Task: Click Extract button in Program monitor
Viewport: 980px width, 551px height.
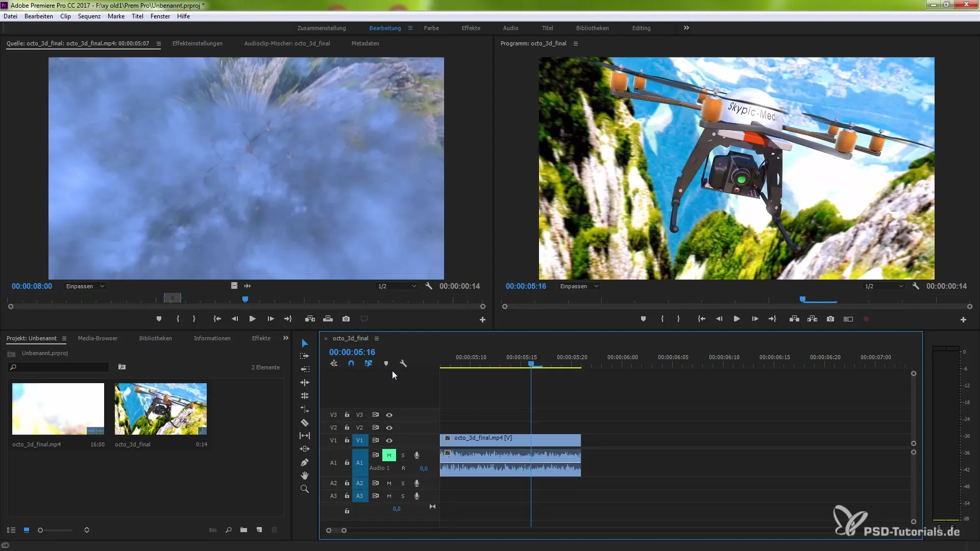Action: coord(813,319)
